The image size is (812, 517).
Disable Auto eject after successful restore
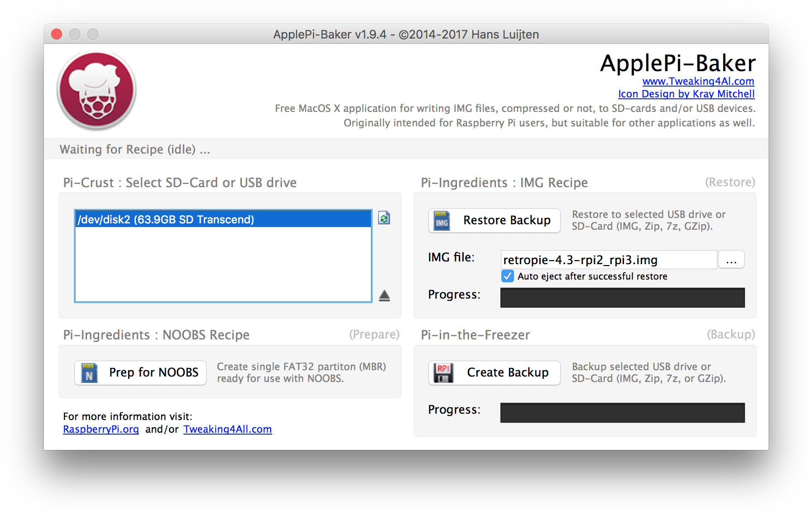(x=507, y=276)
